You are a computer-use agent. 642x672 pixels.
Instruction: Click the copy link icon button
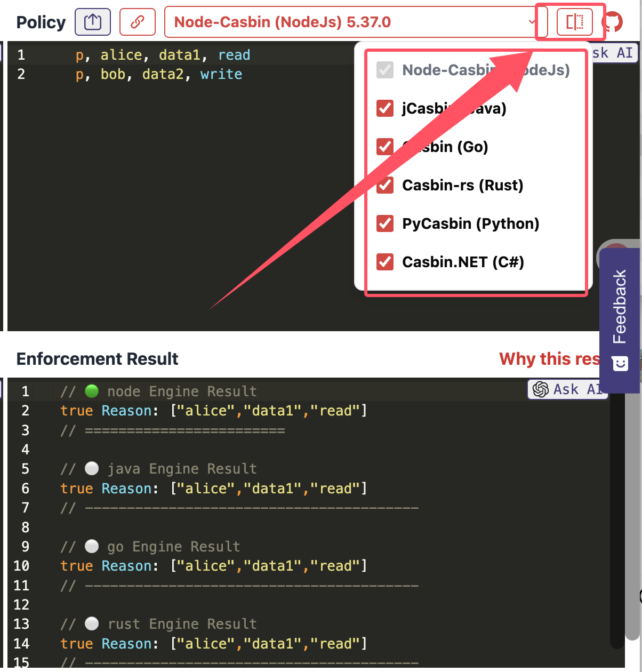coord(138,22)
